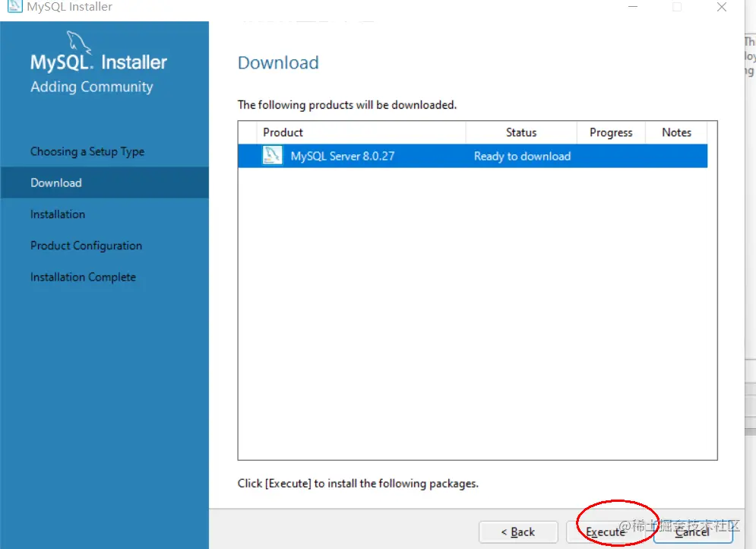Image resolution: width=756 pixels, height=549 pixels.
Task: Click the Execute button
Action: coord(606,532)
